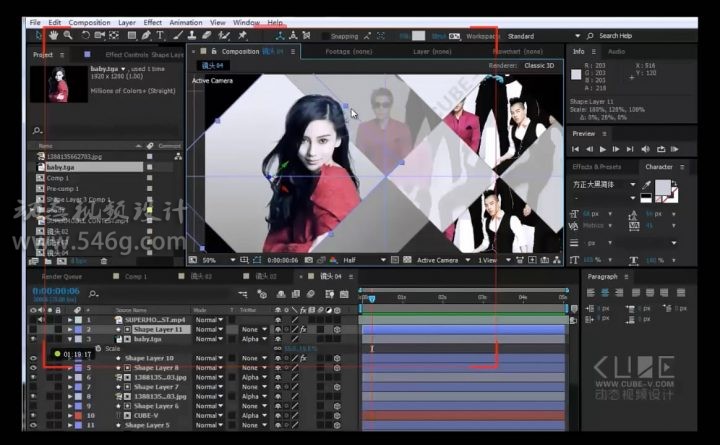Click the Play button in Preview panel

click(602, 149)
